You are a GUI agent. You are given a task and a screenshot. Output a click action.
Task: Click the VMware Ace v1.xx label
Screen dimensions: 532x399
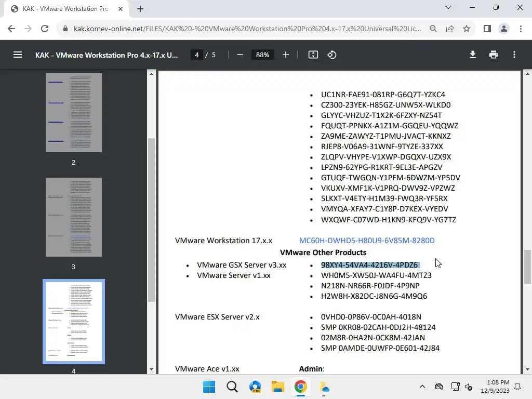[207, 369]
